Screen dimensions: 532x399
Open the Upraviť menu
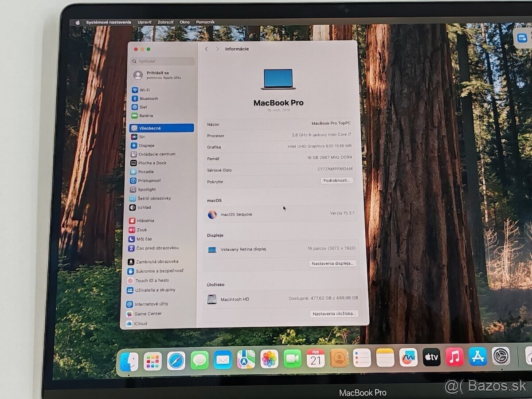point(145,22)
